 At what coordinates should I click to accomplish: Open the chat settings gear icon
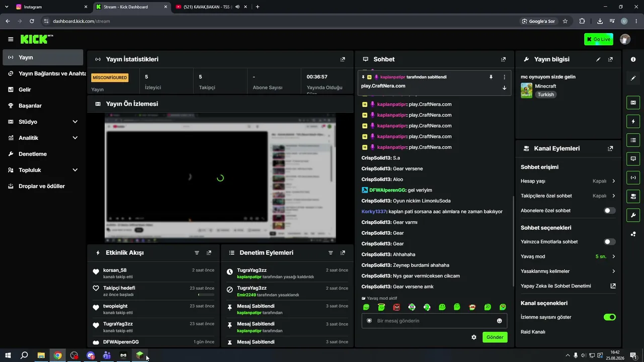pos(474,337)
